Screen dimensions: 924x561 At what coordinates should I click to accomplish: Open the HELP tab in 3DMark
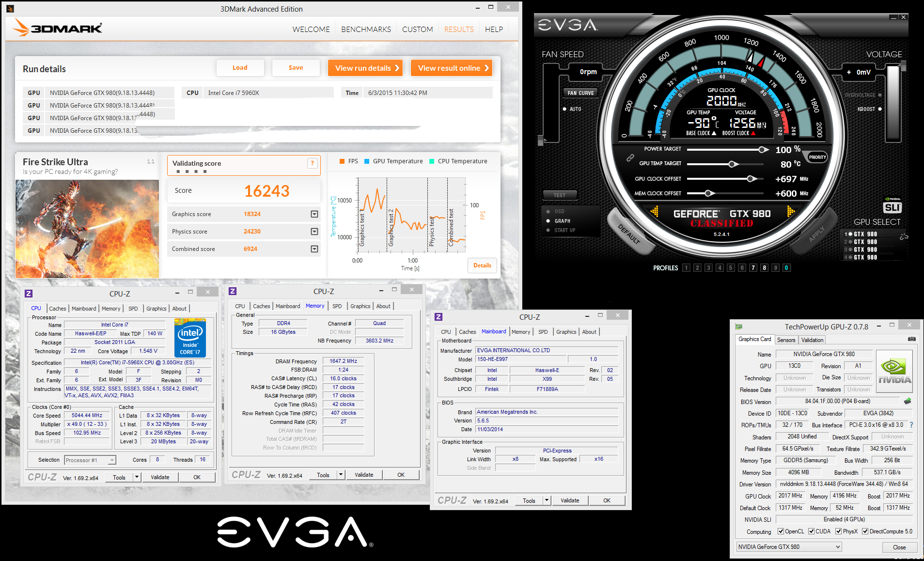point(494,29)
